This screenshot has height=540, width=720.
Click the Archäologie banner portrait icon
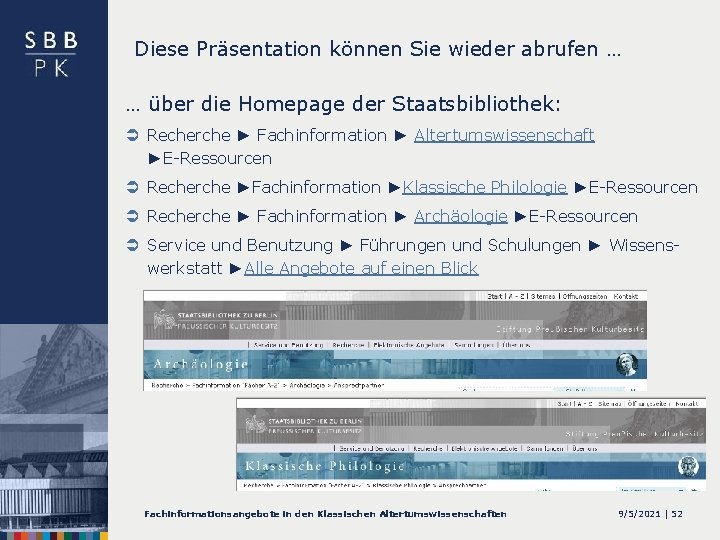[626, 364]
